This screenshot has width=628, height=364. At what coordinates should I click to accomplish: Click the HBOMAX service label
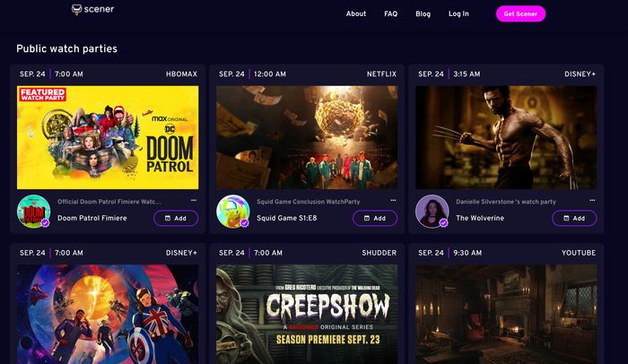pyautogui.click(x=181, y=74)
